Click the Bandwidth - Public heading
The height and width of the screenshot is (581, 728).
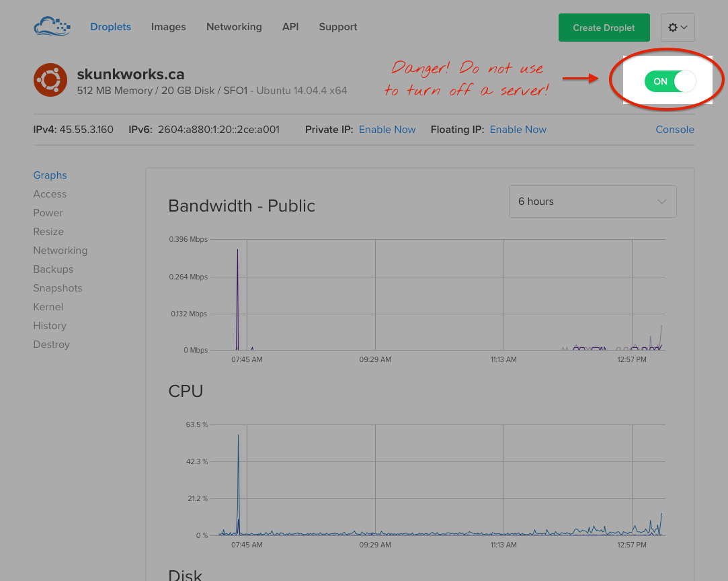pyautogui.click(x=241, y=206)
